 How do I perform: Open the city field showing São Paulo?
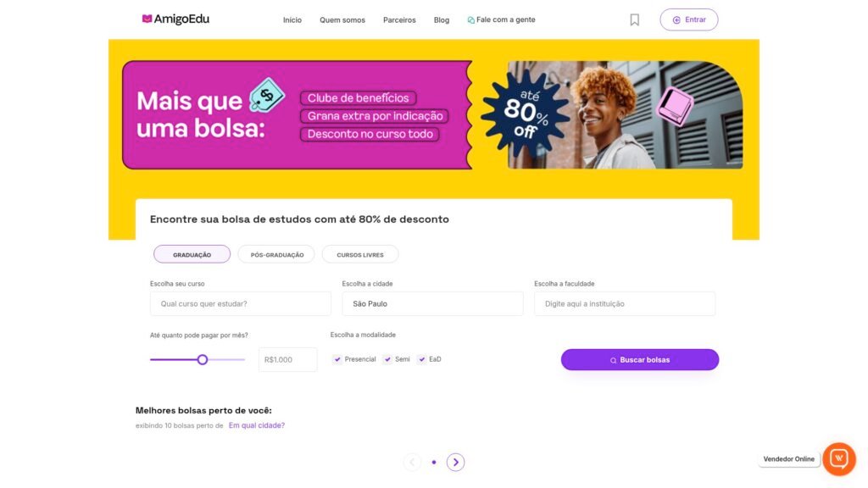[432, 304]
